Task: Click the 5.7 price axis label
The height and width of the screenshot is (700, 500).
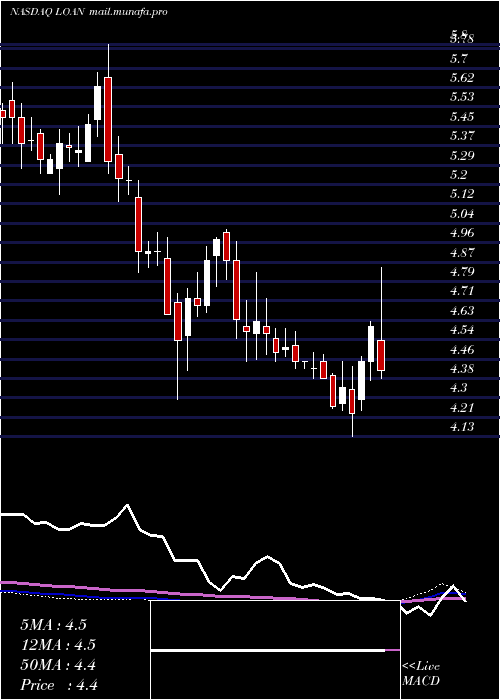Action: pyautogui.click(x=459, y=58)
